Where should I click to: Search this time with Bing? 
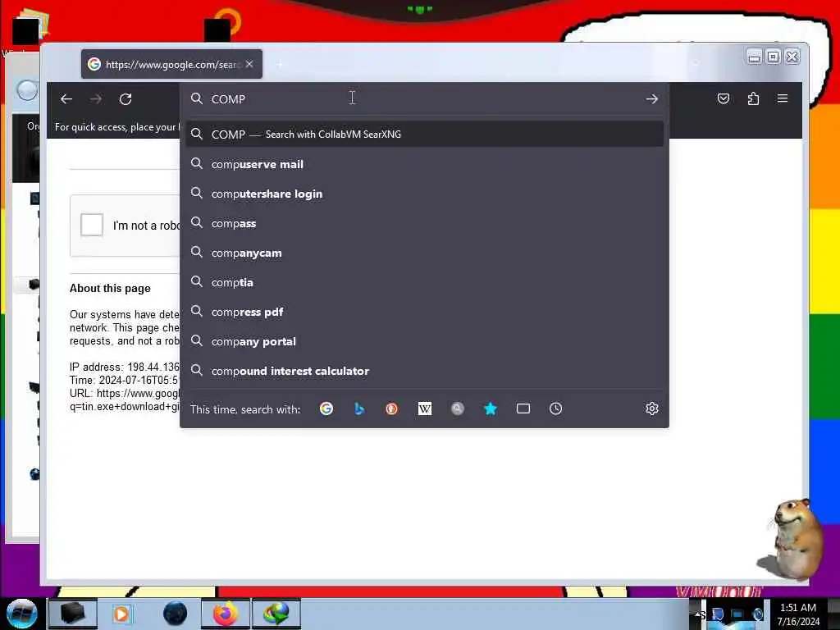[x=359, y=409]
